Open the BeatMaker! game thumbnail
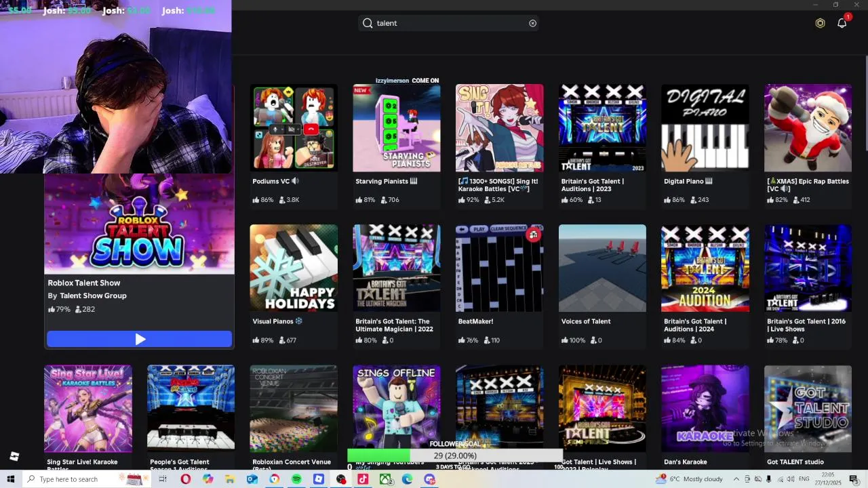Screen dimensions: 868x488 [x=499, y=268]
